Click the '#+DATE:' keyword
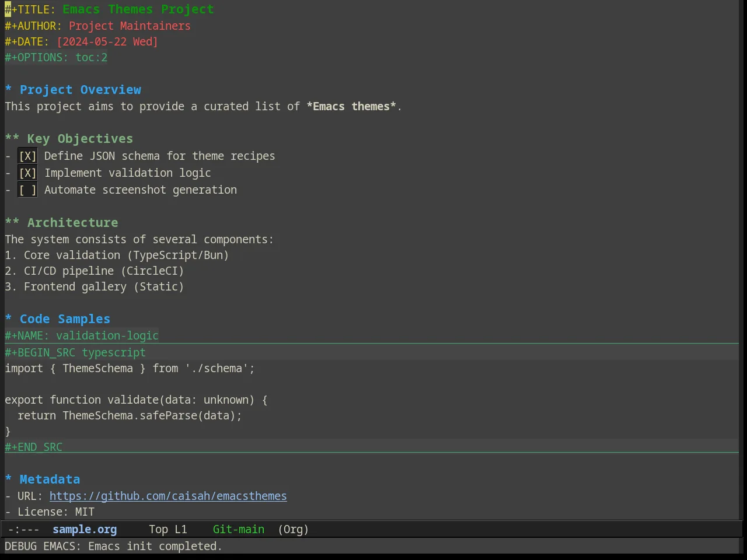The image size is (747, 560). (x=27, y=41)
